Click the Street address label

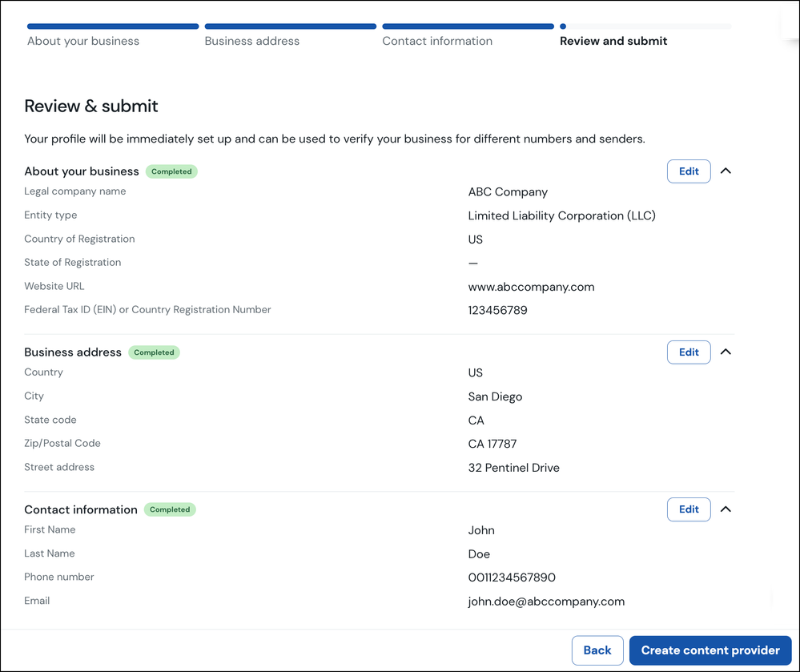59,468
